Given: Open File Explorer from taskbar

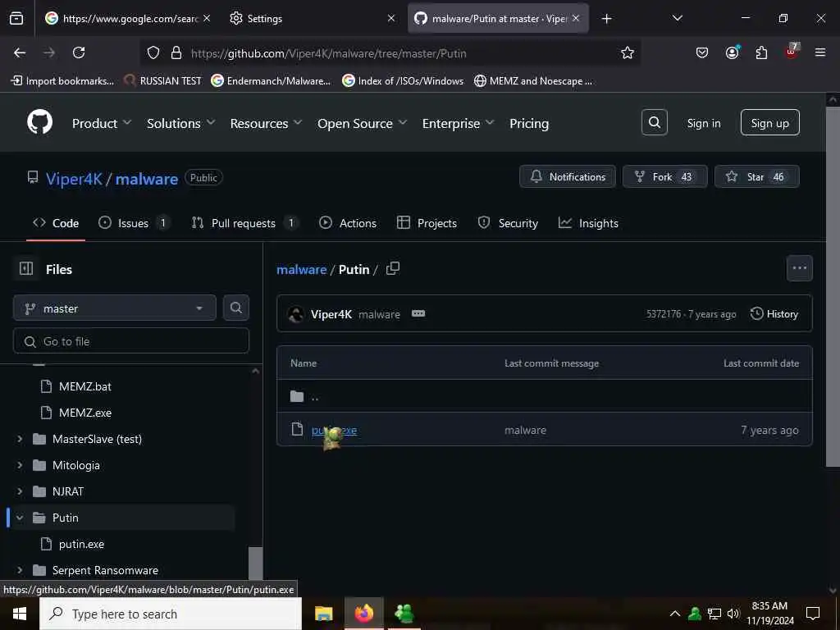Looking at the screenshot, I should [323, 614].
